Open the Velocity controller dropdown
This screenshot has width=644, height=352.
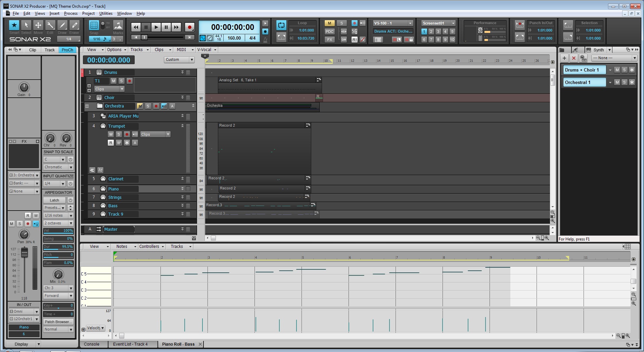pos(96,328)
